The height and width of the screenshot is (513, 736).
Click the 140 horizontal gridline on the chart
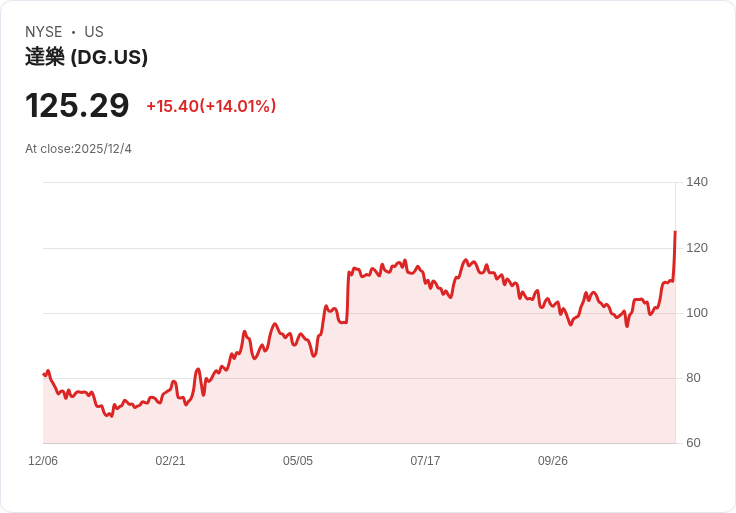[360, 182]
